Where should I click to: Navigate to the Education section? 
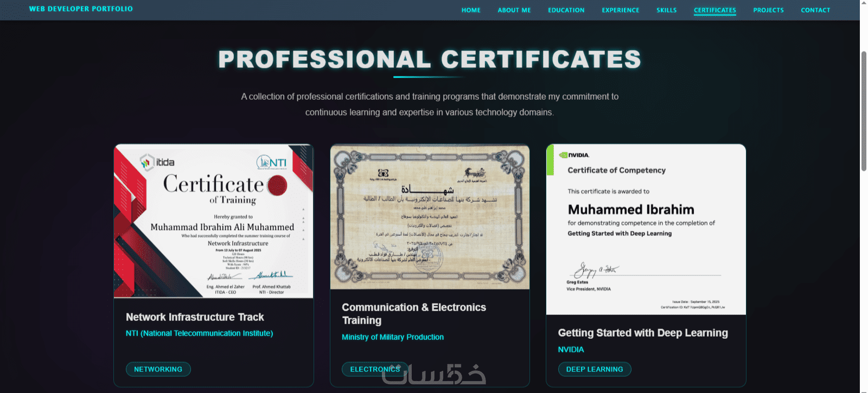coord(566,10)
